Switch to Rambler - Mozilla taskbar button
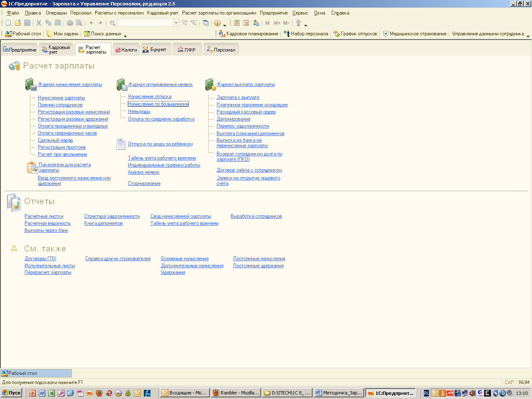The width and height of the screenshot is (532, 399). pyautogui.click(x=236, y=393)
